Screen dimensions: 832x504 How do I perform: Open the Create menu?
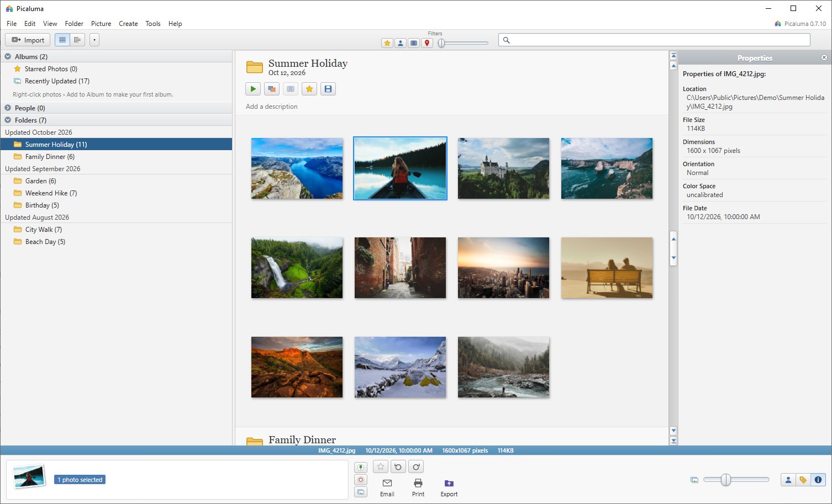point(128,24)
